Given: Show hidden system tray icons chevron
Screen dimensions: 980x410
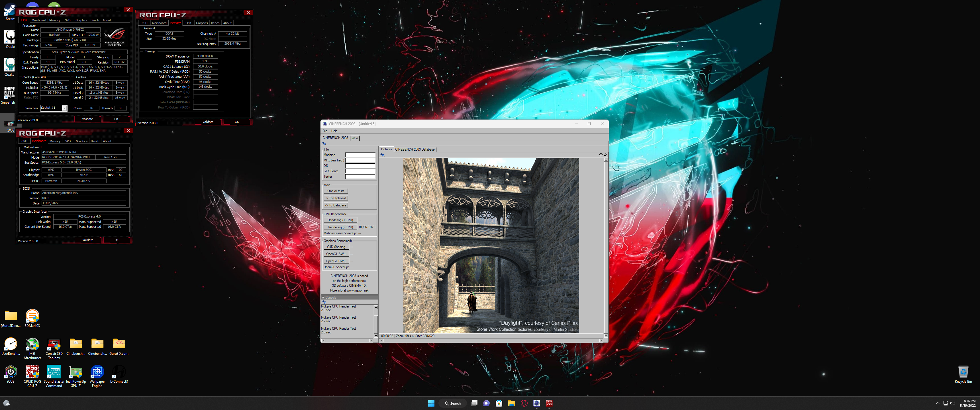Looking at the screenshot, I should 937,403.
